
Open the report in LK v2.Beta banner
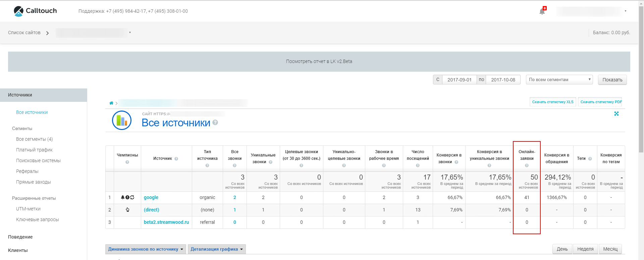319,61
